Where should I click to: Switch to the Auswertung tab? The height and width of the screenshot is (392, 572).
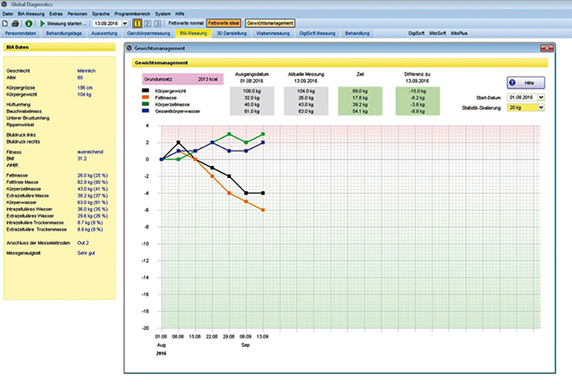pyautogui.click(x=104, y=33)
